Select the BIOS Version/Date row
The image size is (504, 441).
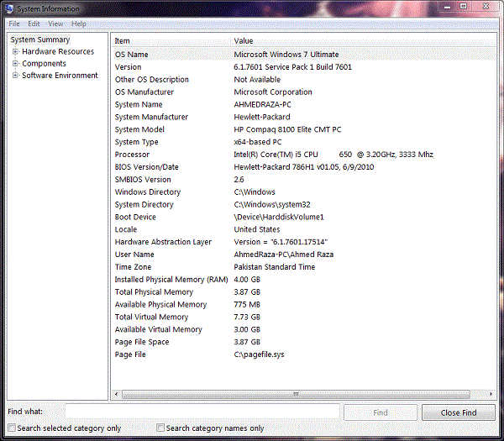tap(304, 167)
